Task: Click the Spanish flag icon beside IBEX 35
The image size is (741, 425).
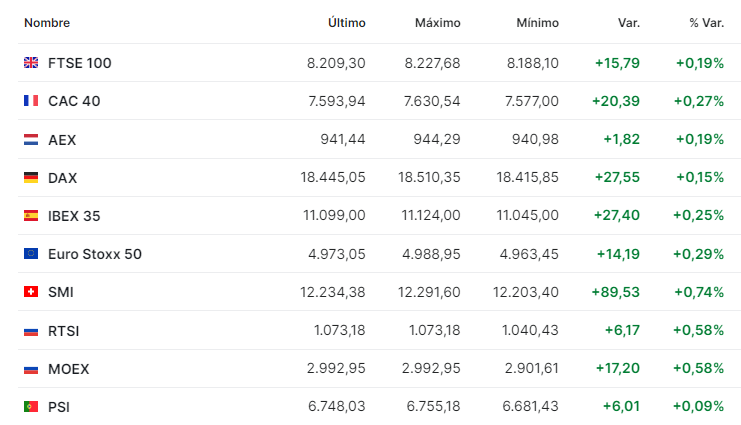Action: (31, 216)
